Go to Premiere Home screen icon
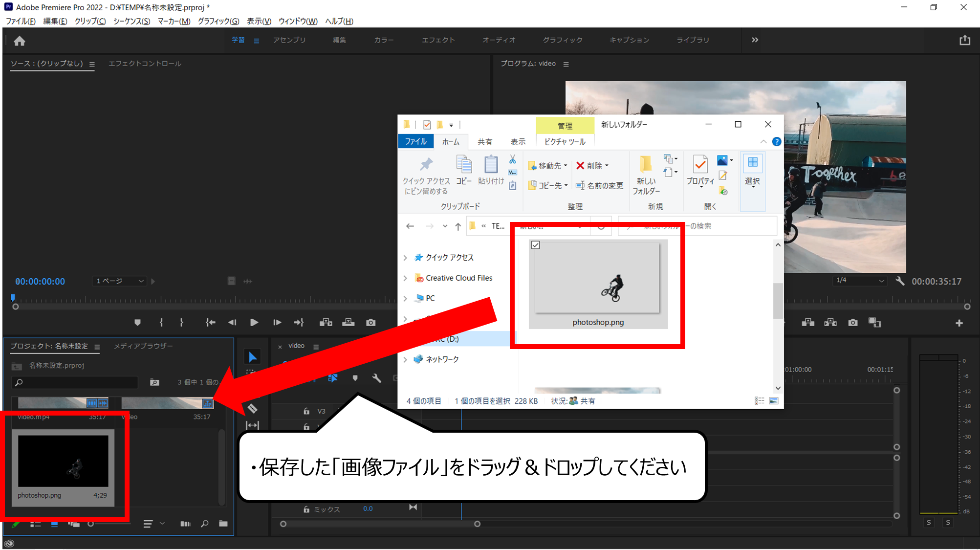 20,41
